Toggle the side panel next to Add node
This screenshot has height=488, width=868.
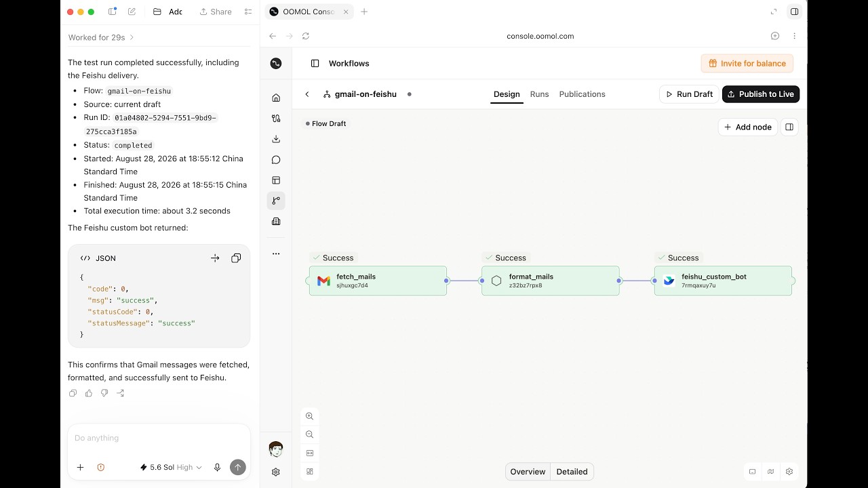pyautogui.click(x=789, y=127)
